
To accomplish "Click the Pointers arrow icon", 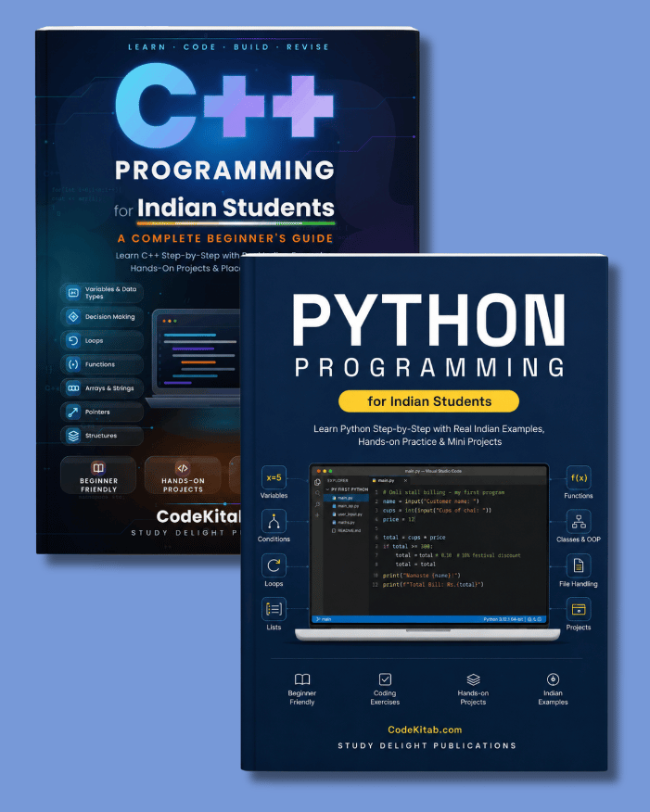I will click(x=73, y=412).
